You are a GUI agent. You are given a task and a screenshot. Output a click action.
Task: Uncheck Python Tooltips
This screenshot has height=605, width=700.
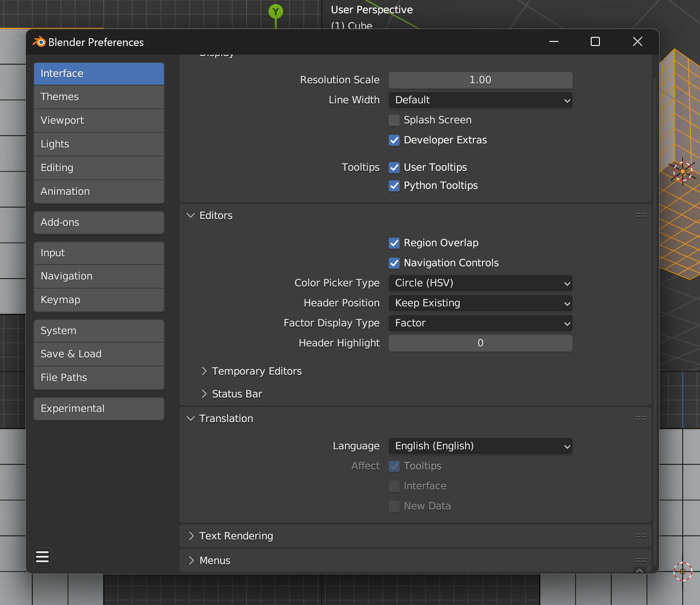pos(394,186)
